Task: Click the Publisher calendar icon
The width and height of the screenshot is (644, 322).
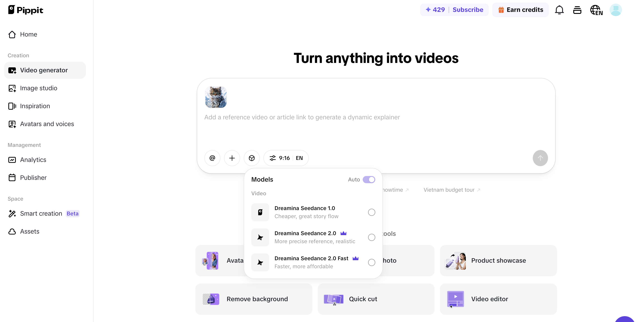Action: tap(12, 178)
